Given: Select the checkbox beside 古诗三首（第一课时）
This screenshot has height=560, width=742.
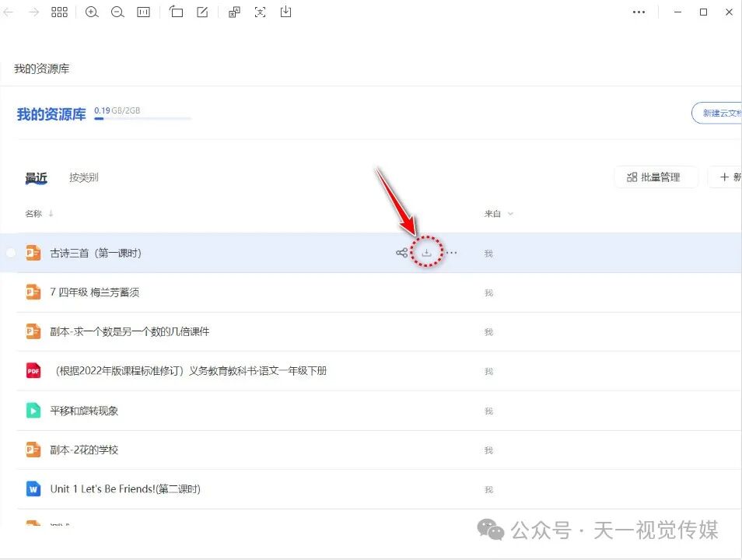Looking at the screenshot, I should [x=12, y=253].
